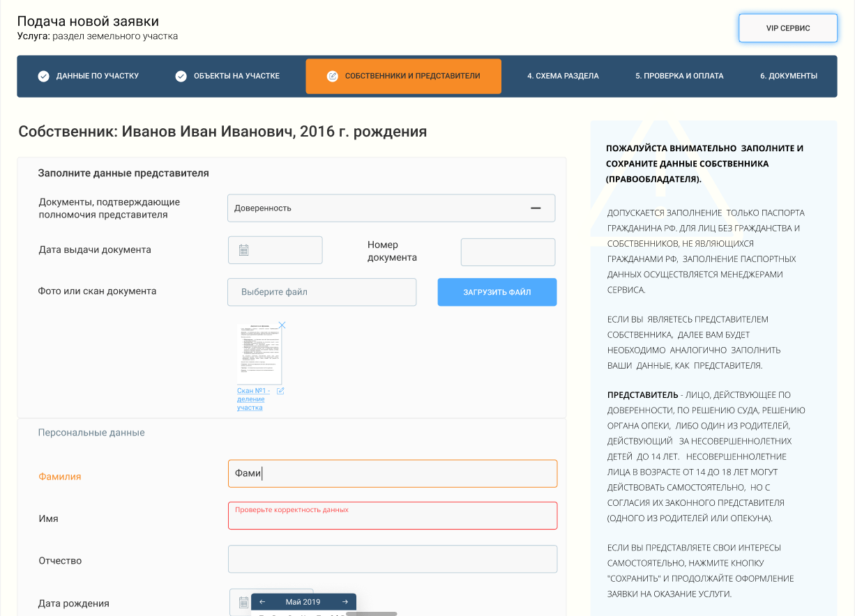Click the Имя field with error message
Viewport: 855px width, 616px height.
pyautogui.click(x=393, y=516)
